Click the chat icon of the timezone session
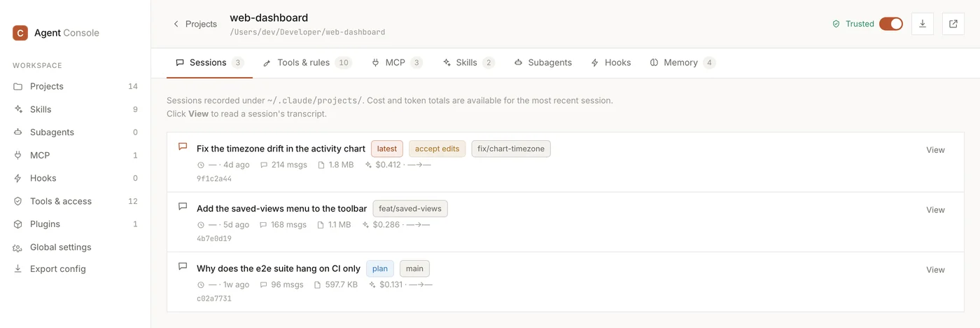 pyautogui.click(x=183, y=147)
